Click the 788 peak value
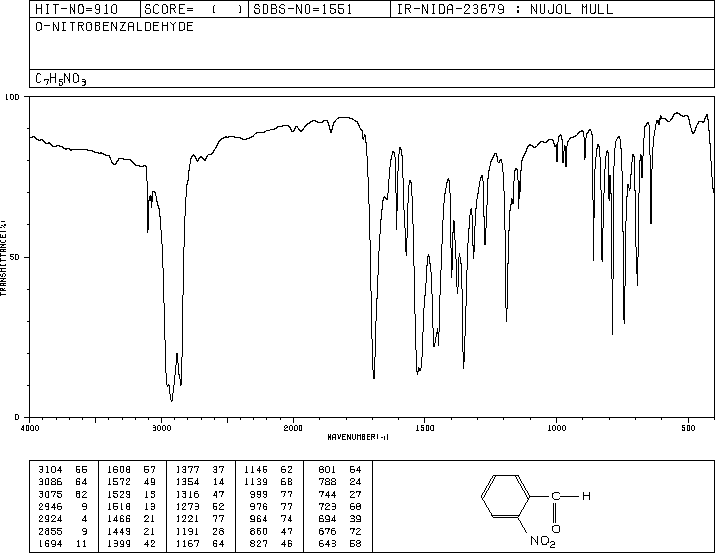715x553 pixels. tap(327, 482)
